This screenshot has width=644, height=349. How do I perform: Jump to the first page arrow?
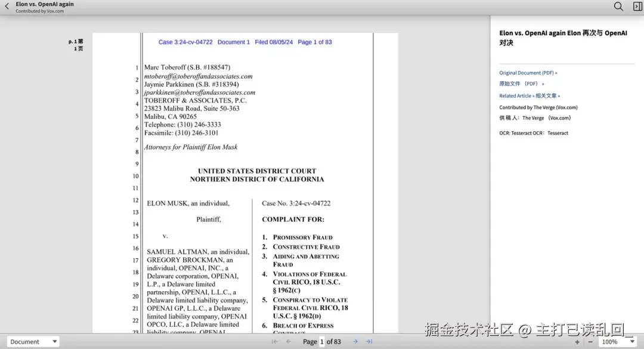pos(275,342)
